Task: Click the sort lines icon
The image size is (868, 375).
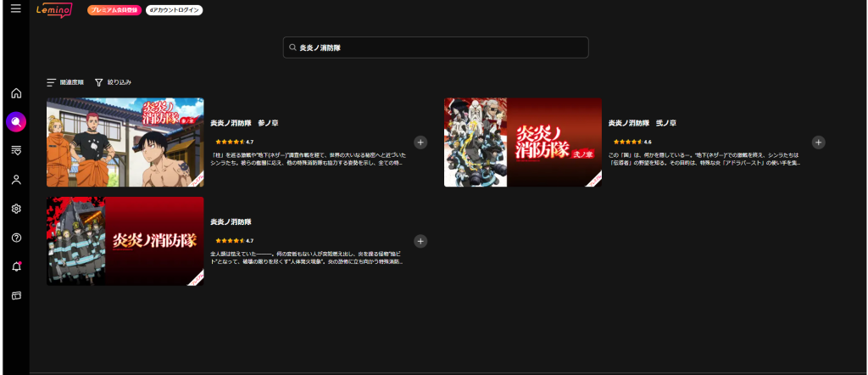Action: 52,82
